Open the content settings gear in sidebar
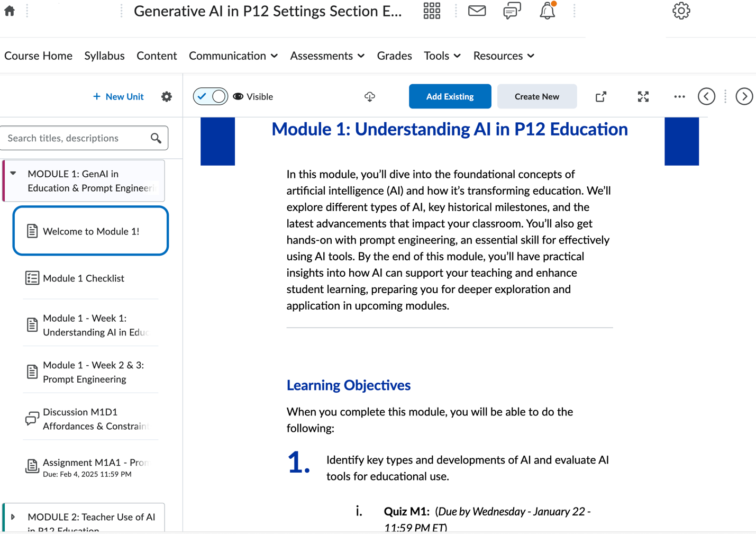 tap(166, 96)
